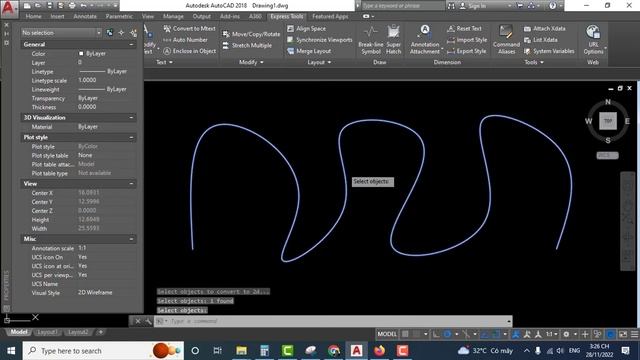Collapse the View properties section
This screenshot has height=360, width=640.
point(131,184)
